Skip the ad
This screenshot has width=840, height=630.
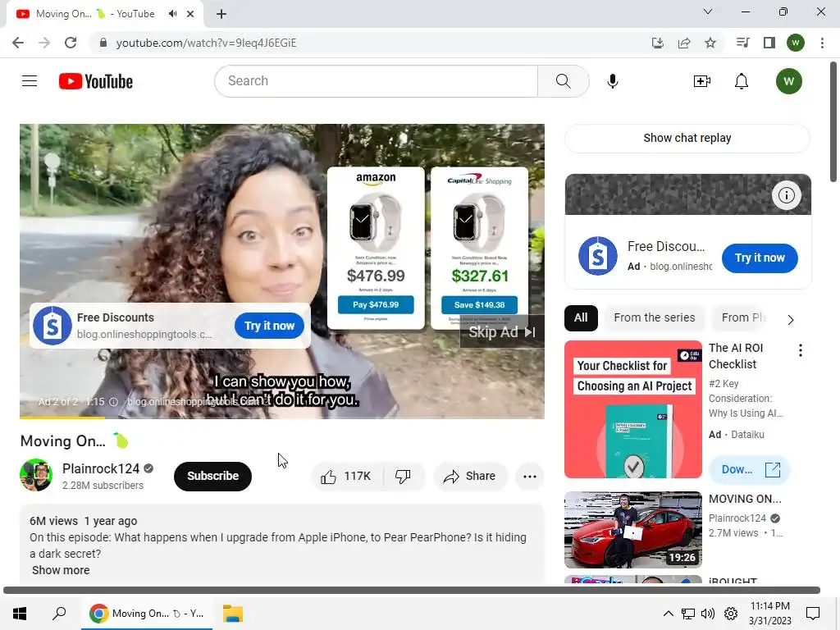502,332
